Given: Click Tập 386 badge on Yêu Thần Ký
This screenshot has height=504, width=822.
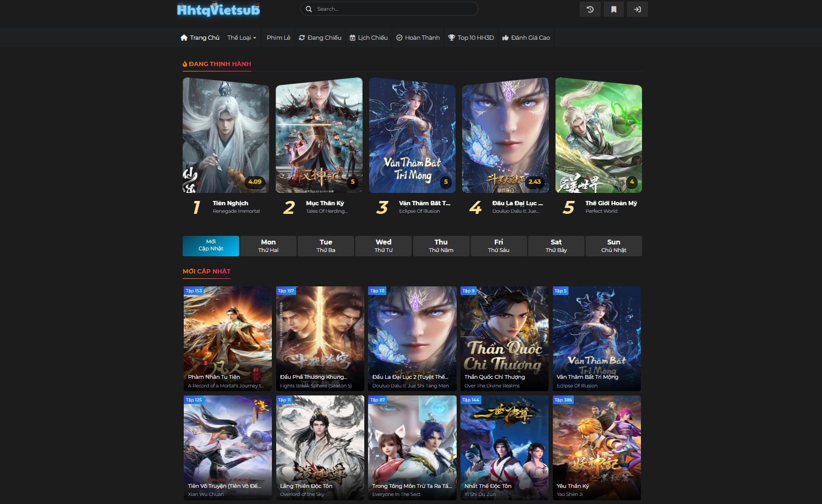Looking at the screenshot, I should pyautogui.click(x=563, y=400).
